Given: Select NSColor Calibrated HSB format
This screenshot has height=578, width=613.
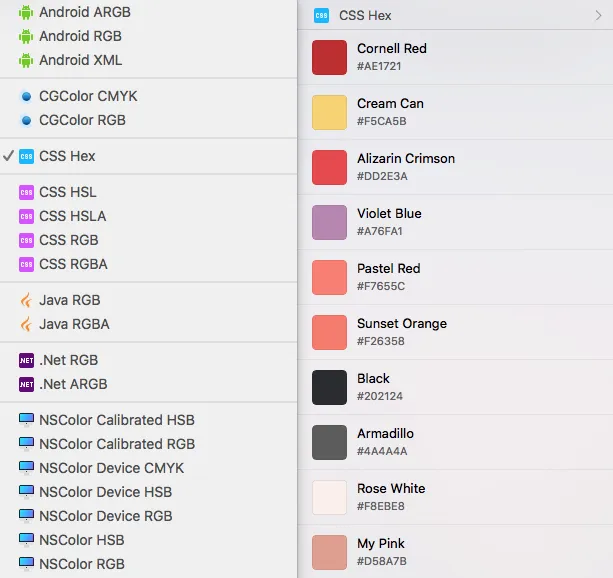Looking at the screenshot, I should (x=149, y=420).
